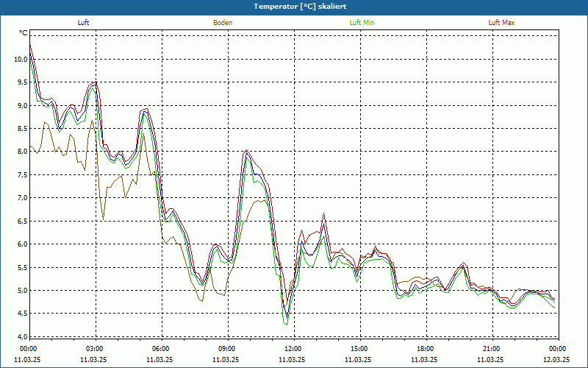Click the '7,0' y-axis value

23,198
